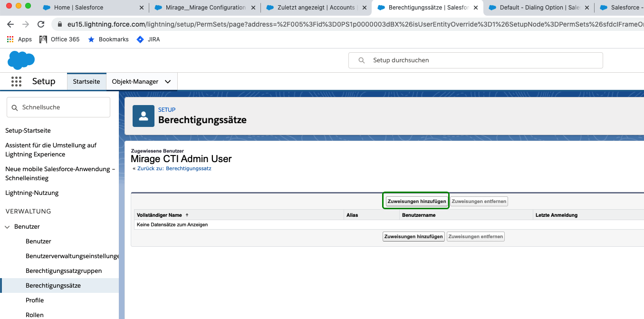Click the browser forward arrow
This screenshot has height=319, width=644.
pos(26,24)
